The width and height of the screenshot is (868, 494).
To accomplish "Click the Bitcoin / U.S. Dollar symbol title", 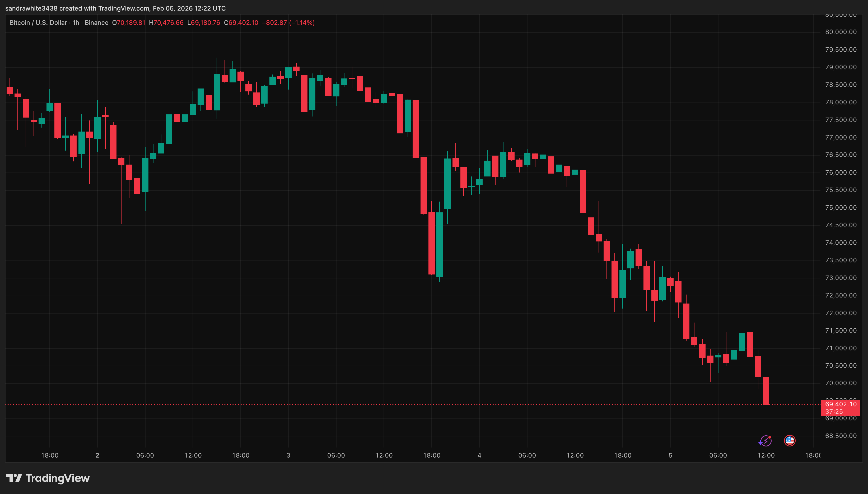I will point(38,23).
